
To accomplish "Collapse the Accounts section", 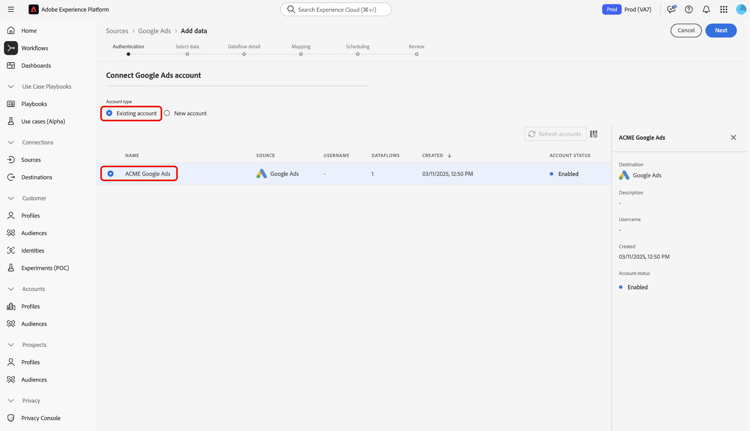I will pyautogui.click(x=11, y=289).
